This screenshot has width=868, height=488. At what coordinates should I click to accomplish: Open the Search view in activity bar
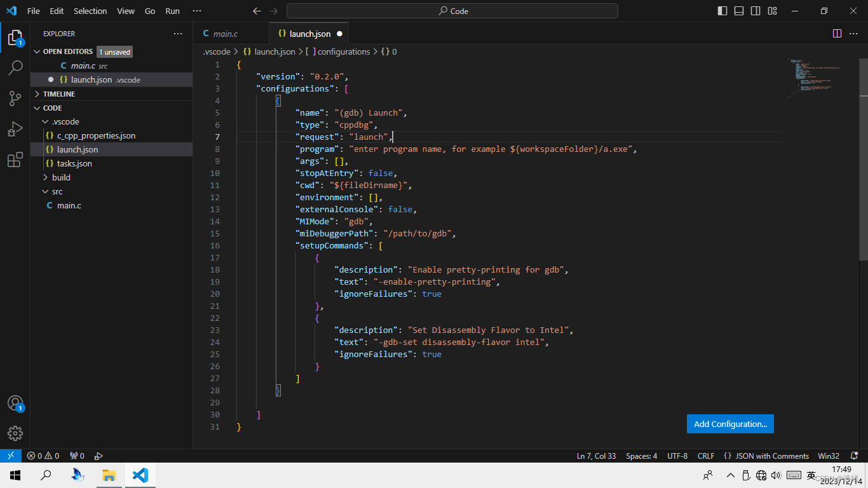tap(15, 68)
